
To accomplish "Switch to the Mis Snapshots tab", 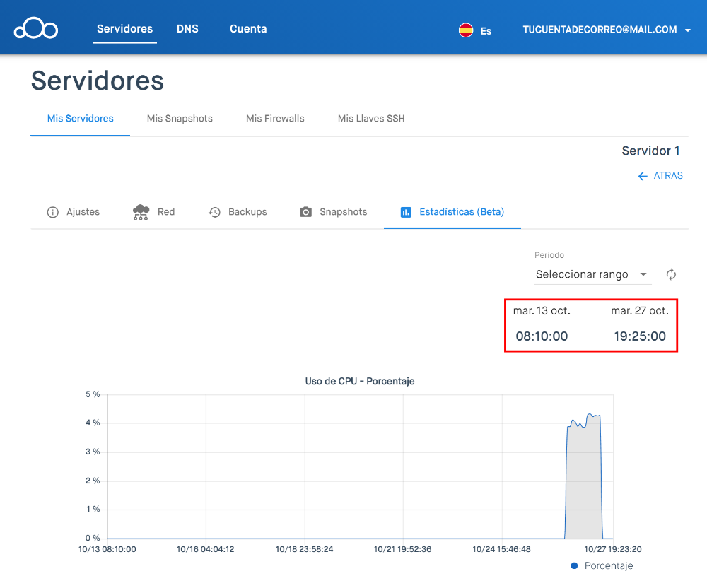I will pyautogui.click(x=180, y=119).
